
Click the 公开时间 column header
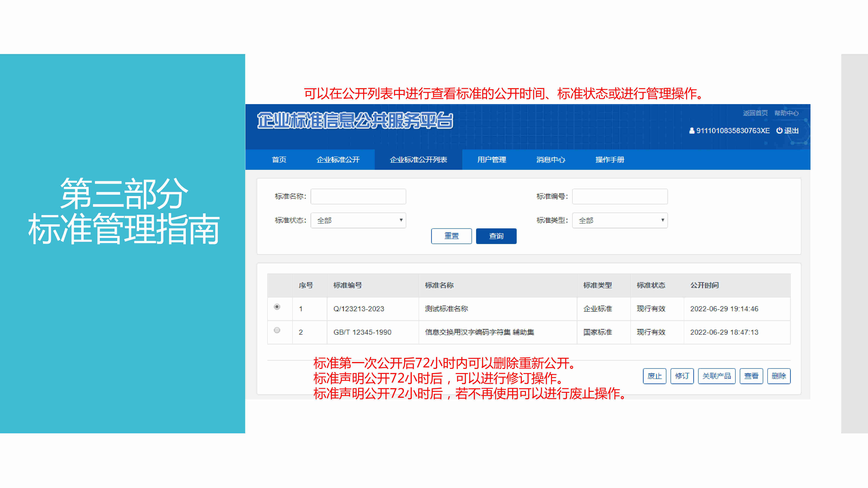704,285
